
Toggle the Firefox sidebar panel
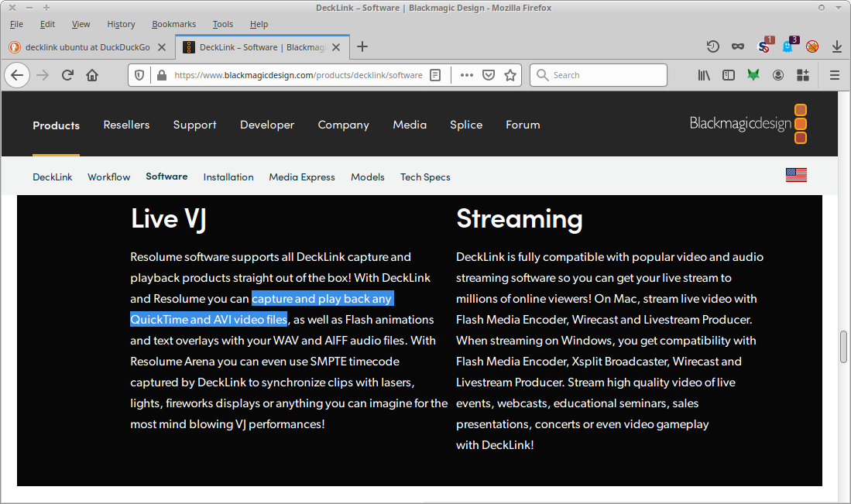(x=729, y=75)
